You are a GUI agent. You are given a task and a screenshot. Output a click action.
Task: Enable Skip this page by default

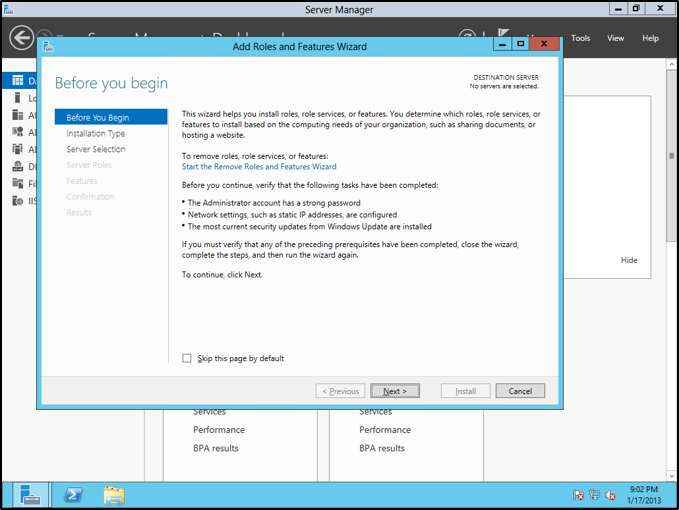point(187,358)
